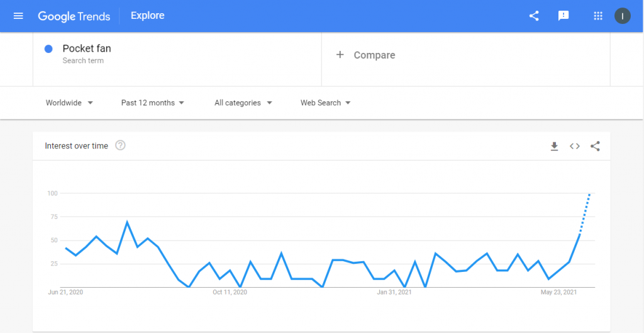644x333 pixels.
Task: Download the Interest over time CSV
Action: [555, 146]
